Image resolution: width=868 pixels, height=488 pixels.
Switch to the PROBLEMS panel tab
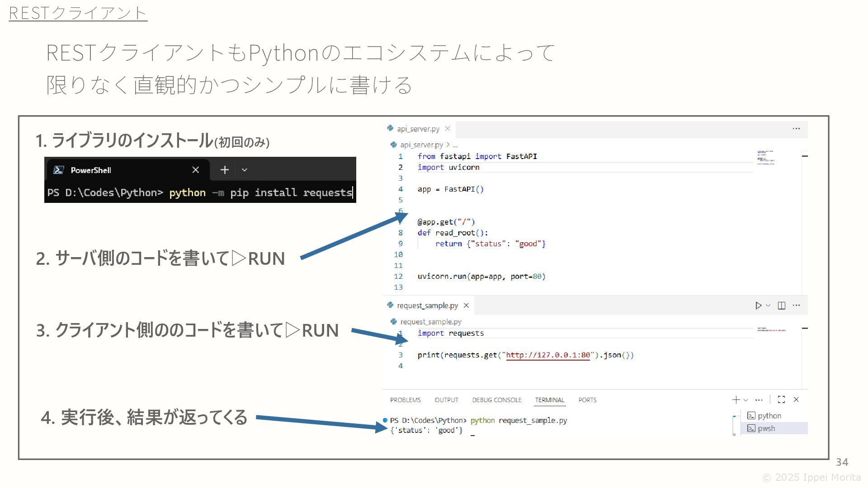pyautogui.click(x=405, y=400)
